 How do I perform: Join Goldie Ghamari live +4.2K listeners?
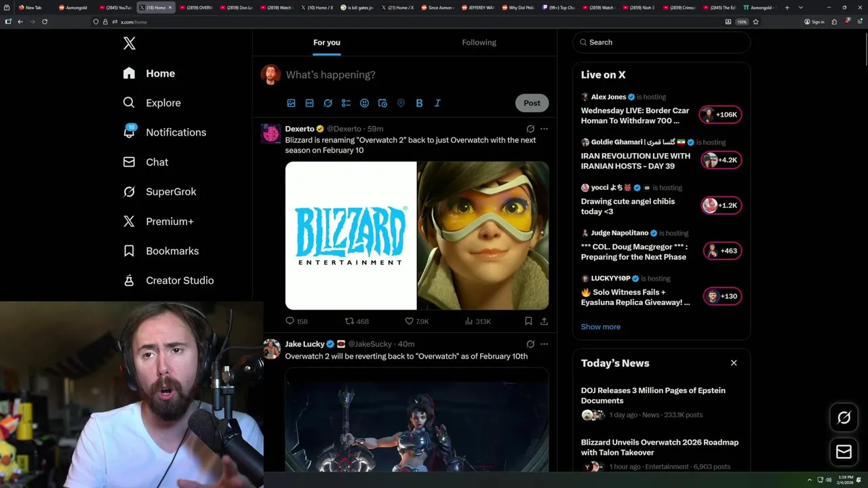click(721, 160)
